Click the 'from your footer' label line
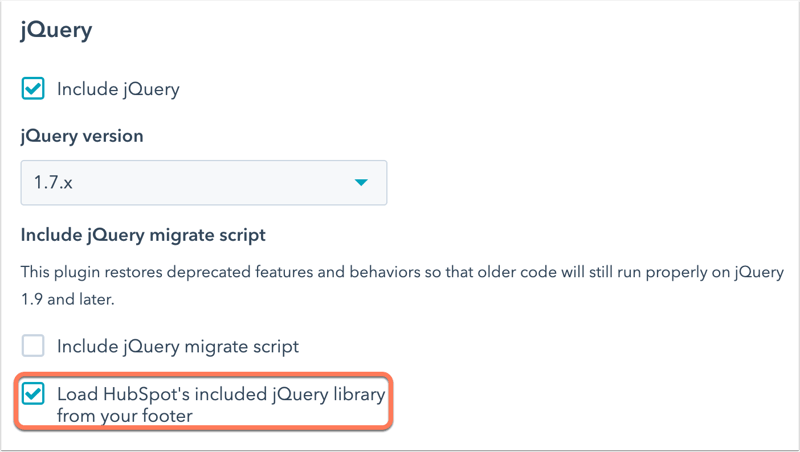The image size is (800, 452). pos(125,416)
